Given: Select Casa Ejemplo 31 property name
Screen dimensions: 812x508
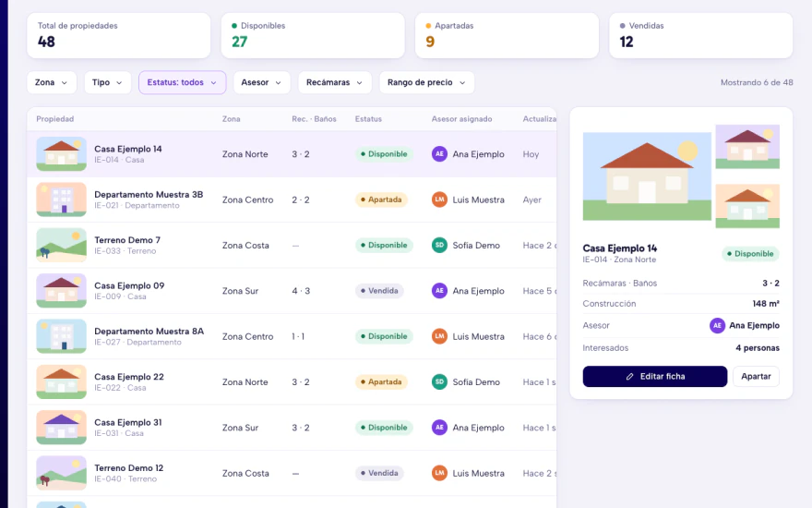Looking at the screenshot, I should pos(128,422).
